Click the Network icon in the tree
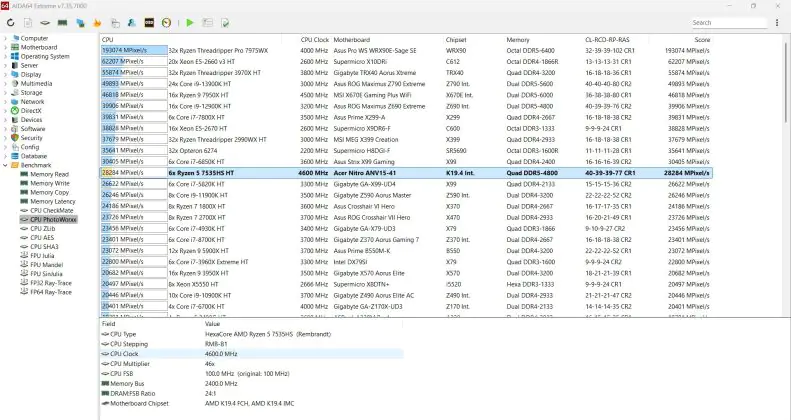Image resolution: width=791 pixels, height=420 pixels. [15, 102]
